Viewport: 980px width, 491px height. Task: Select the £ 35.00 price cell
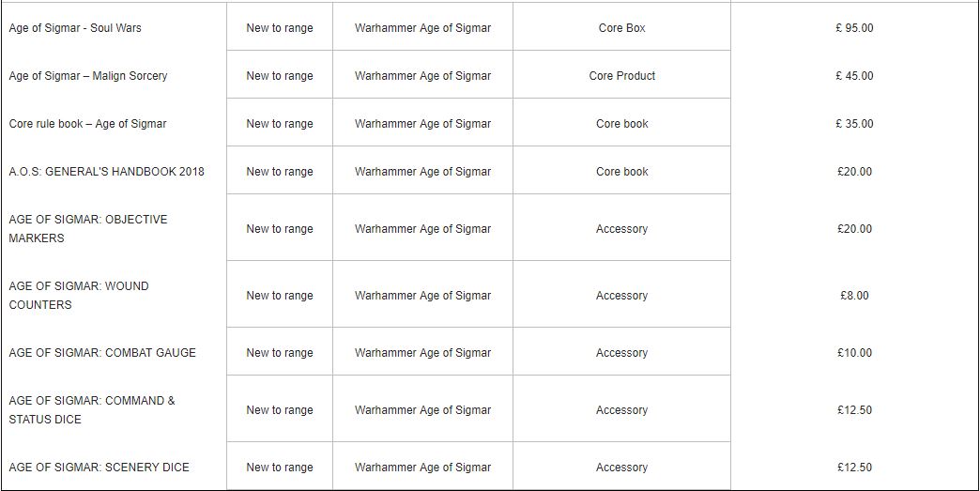point(854,124)
